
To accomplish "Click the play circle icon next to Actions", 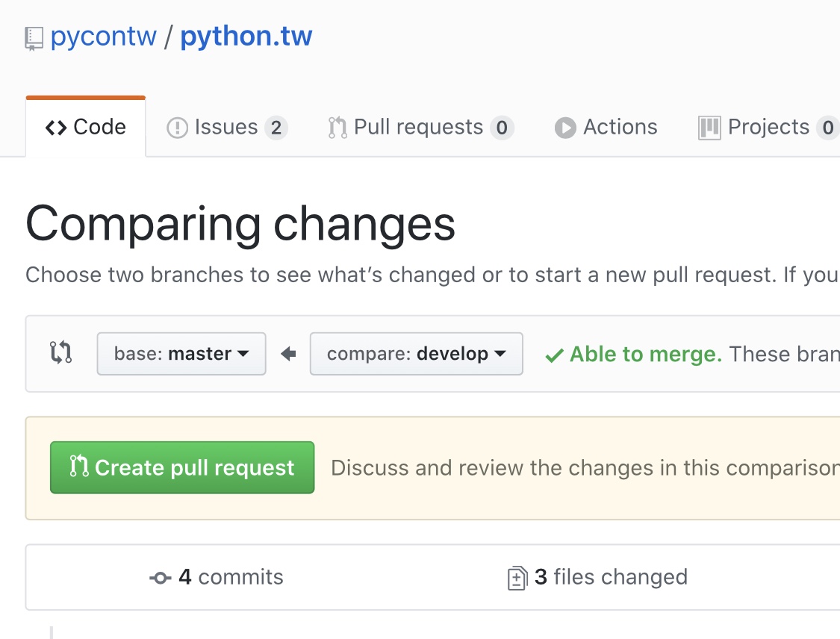I will point(565,127).
